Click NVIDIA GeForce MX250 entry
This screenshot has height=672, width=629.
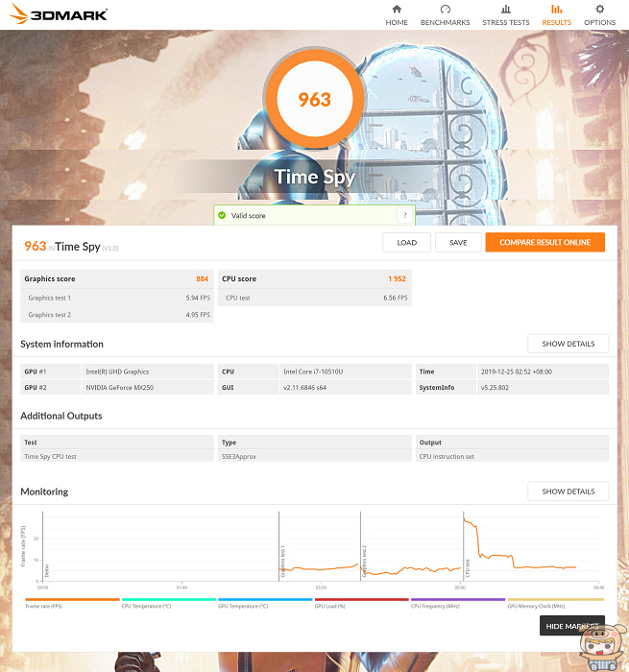click(120, 388)
